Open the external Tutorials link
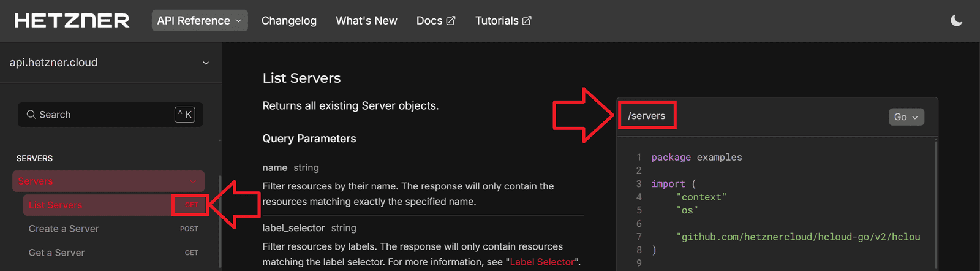This screenshot has height=271, width=980. 503,20
